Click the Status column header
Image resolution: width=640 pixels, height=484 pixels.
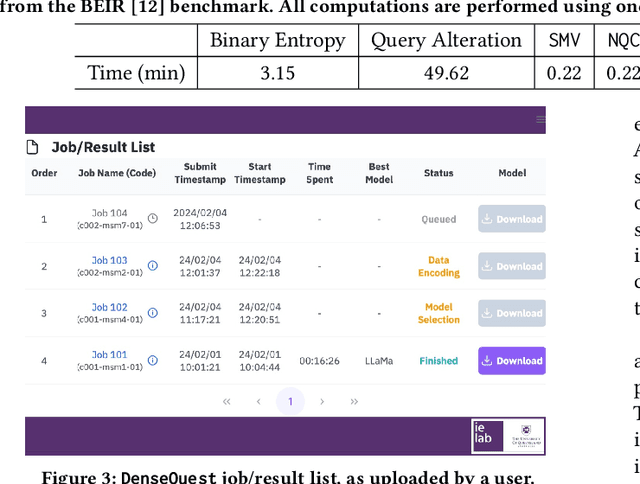coord(439,173)
